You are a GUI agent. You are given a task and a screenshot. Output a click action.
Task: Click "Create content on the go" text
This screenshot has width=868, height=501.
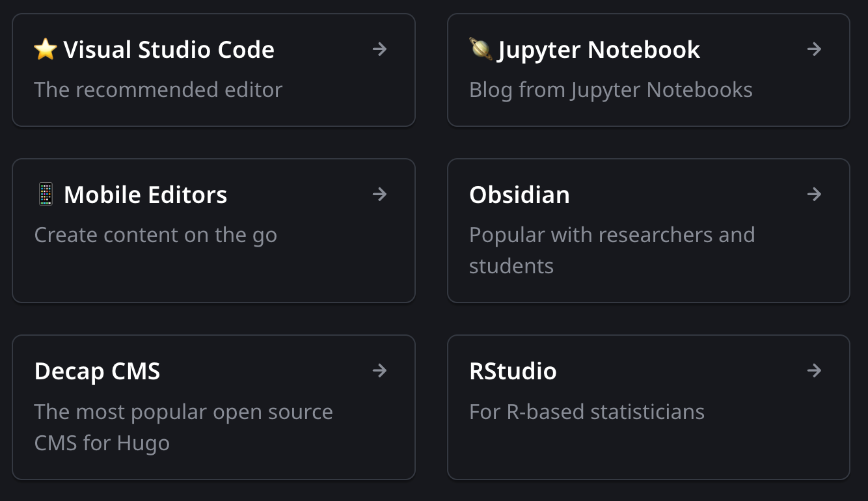click(156, 236)
